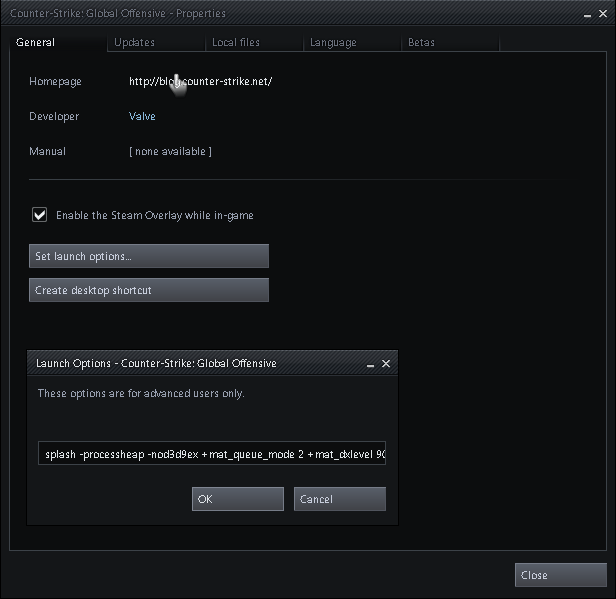Minimize the Launch Options dialog
The width and height of the screenshot is (616, 599).
coord(370,365)
